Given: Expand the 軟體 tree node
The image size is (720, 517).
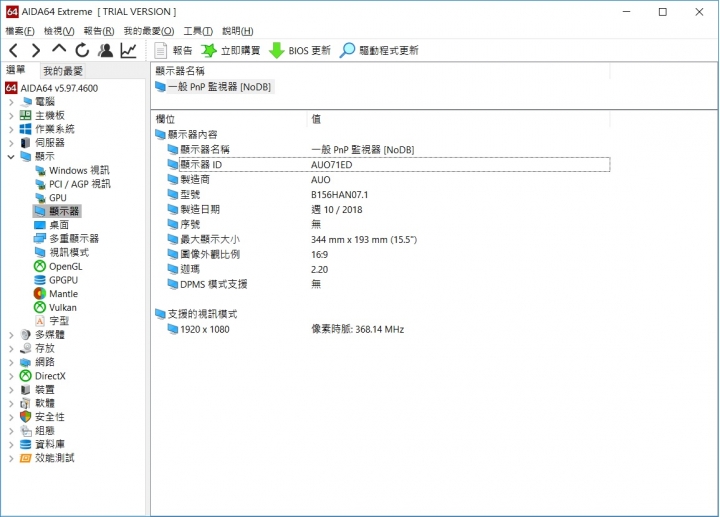Looking at the screenshot, I should (11, 404).
